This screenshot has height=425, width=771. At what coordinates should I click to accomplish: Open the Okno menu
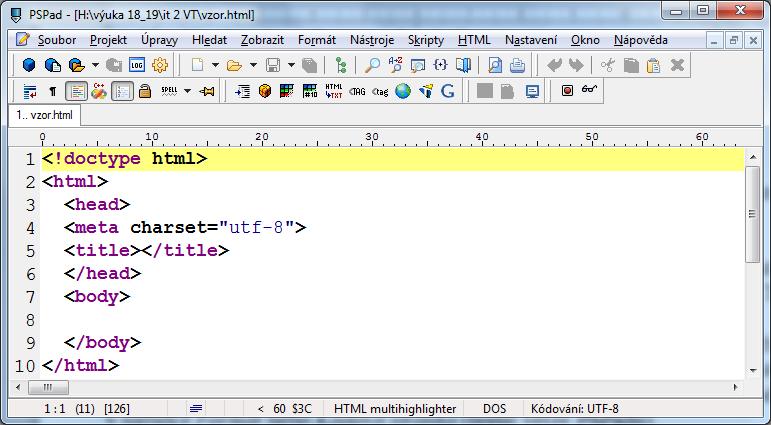585,40
